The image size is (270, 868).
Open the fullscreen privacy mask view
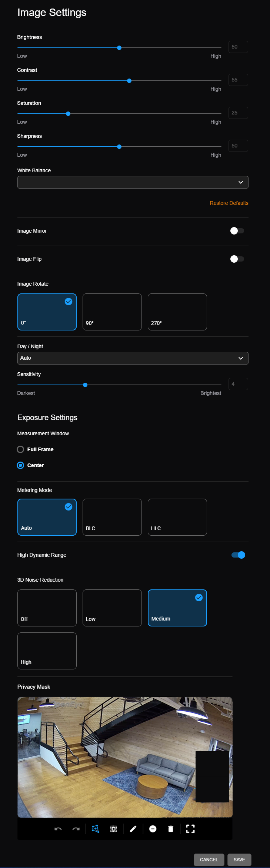click(x=190, y=829)
